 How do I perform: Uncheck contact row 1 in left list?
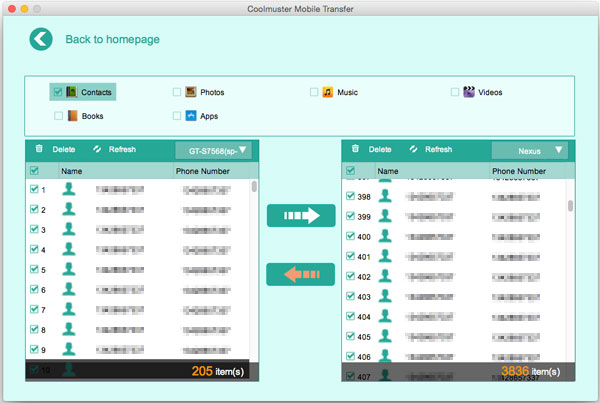pyautogui.click(x=34, y=189)
